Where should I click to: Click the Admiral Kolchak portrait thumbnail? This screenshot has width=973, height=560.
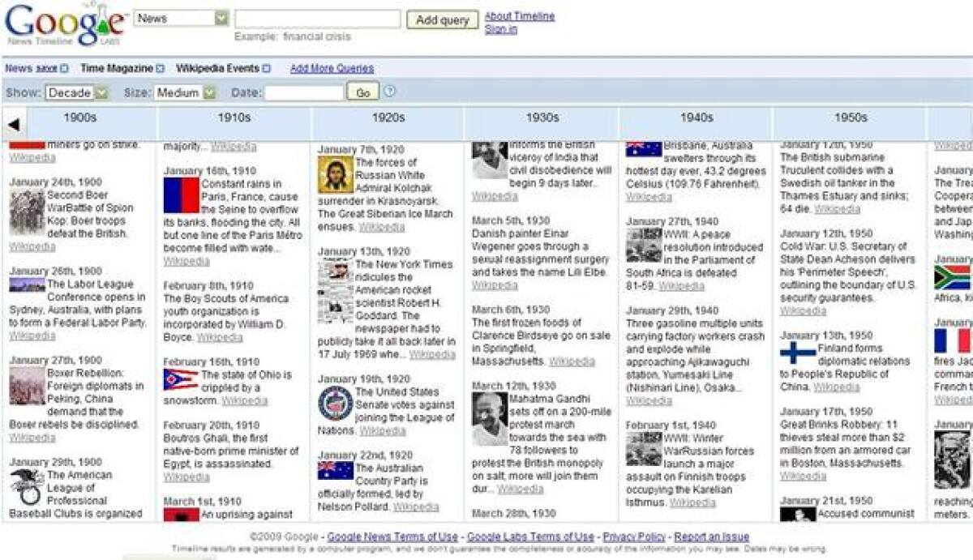tap(335, 175)
